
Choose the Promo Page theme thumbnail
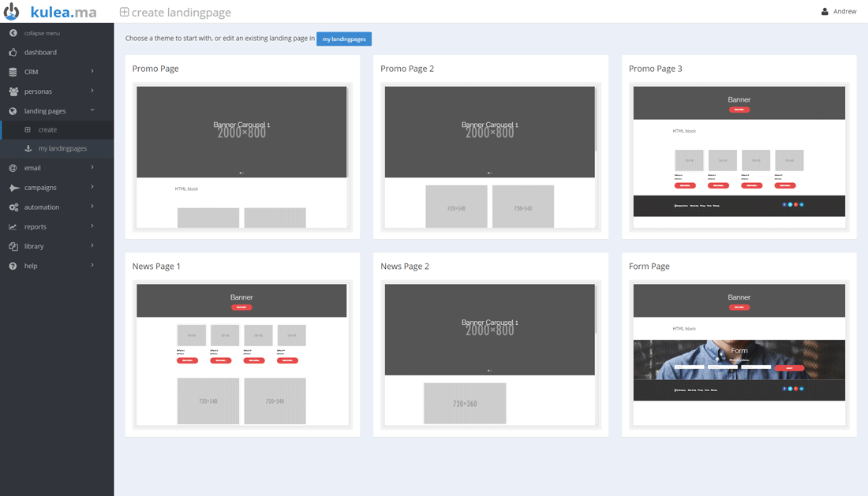(241, 157)
